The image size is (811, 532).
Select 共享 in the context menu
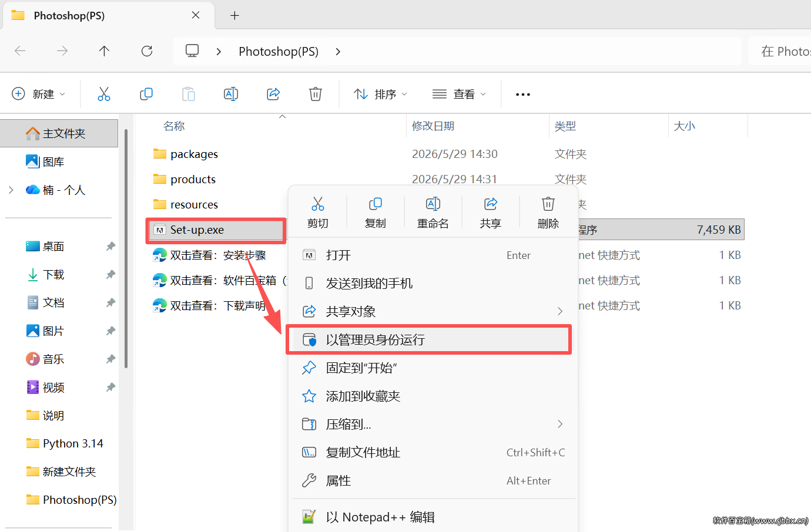491,213
